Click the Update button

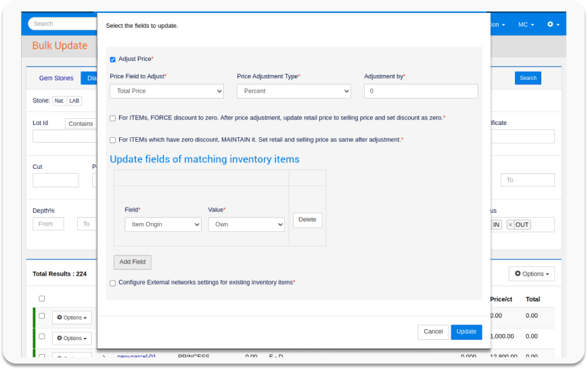point(466,332)
